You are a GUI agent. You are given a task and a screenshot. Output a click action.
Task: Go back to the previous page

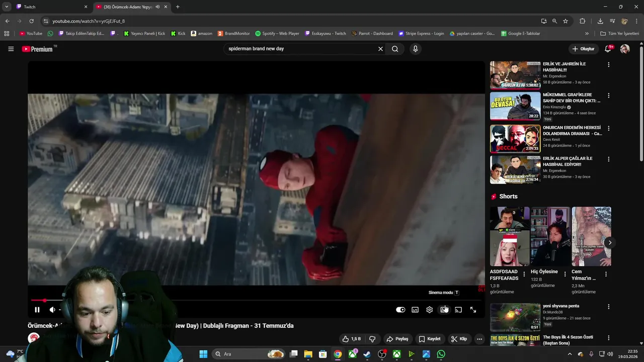(x=7, y=21)
